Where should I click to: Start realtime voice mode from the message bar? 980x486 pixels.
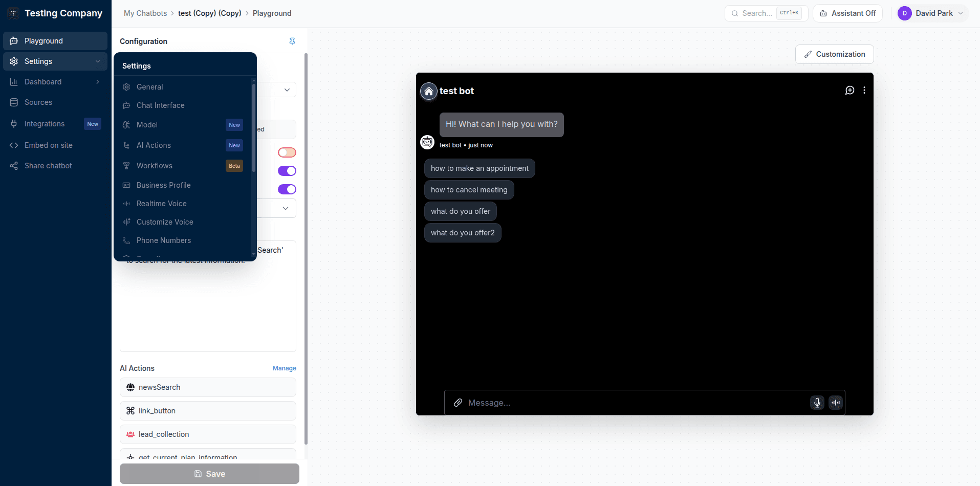836,403
